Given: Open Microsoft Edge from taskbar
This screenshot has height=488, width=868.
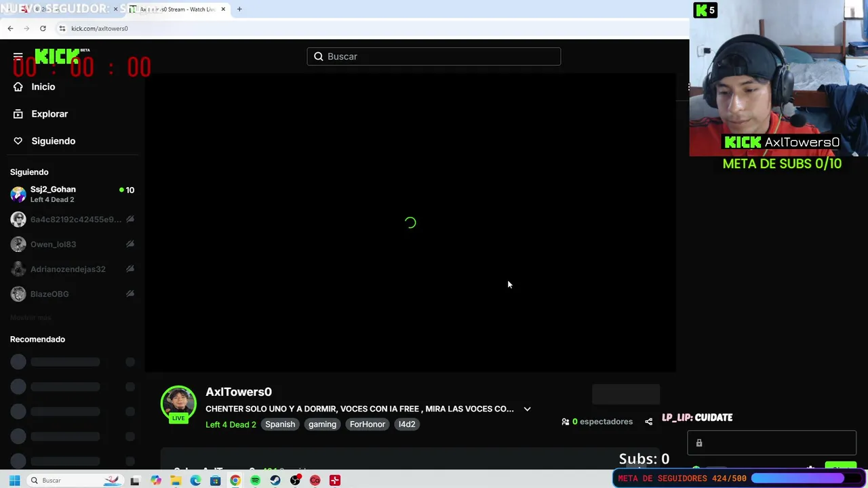Looking at the screenshot, I should pyautogui.click(x=195, y=481).
